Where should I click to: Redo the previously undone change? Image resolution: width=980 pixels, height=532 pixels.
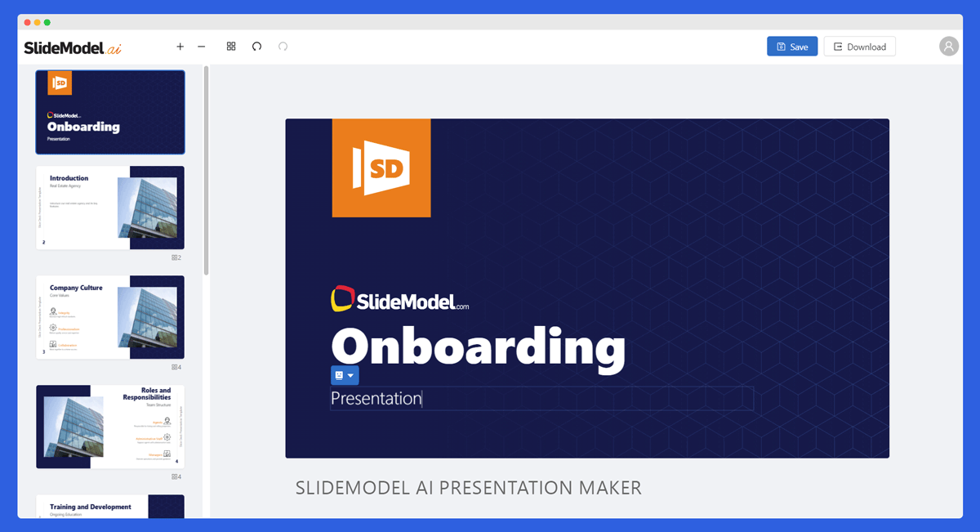tap(283, 47)
